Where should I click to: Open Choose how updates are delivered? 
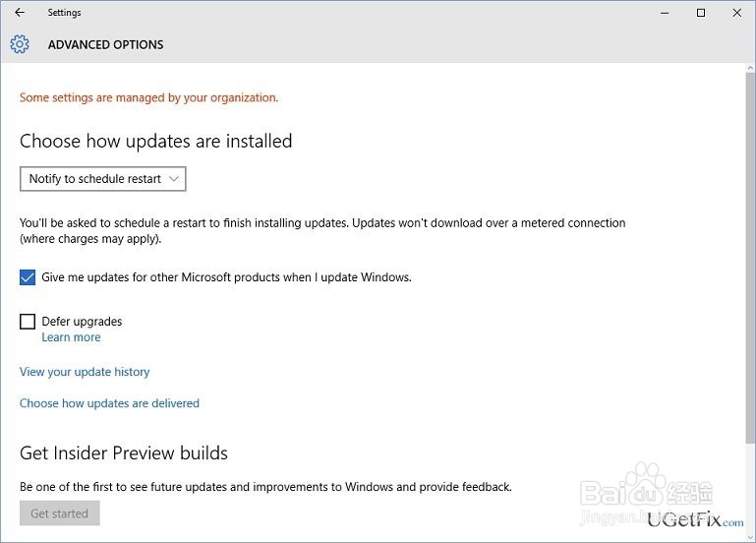[x=109, y=403]
